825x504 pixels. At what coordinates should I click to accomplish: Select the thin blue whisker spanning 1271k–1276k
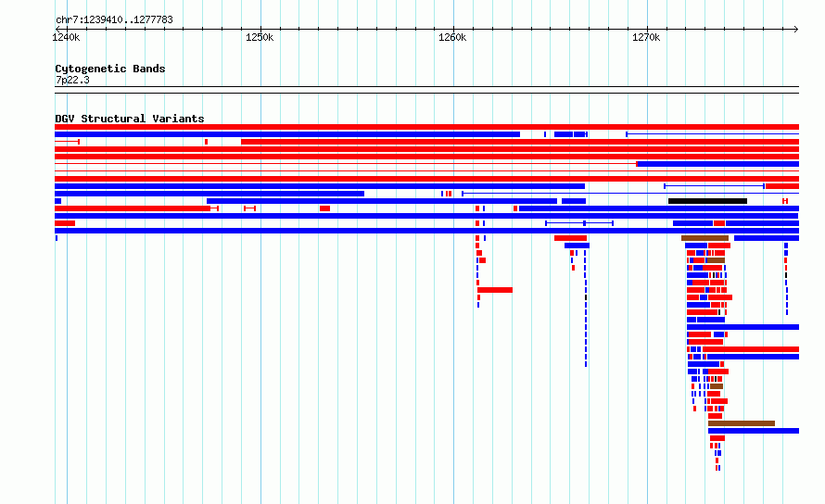click(x=714, y=186)
